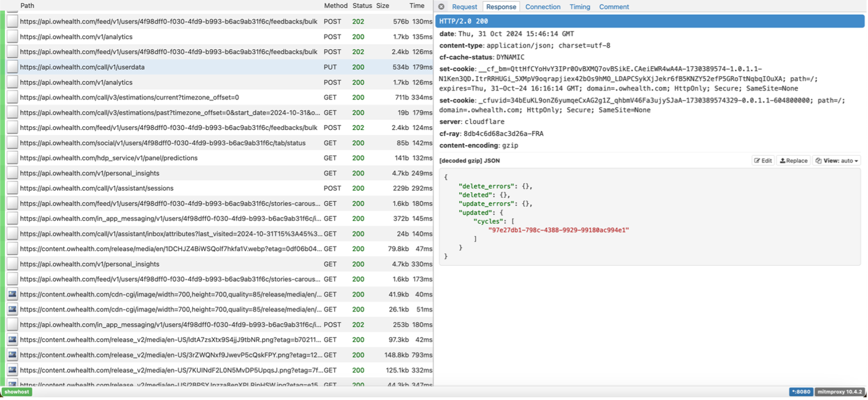Click the file icon of assistant/sessions flow
The height and width of the screenshot is (400, 868).
click(12, 188)
